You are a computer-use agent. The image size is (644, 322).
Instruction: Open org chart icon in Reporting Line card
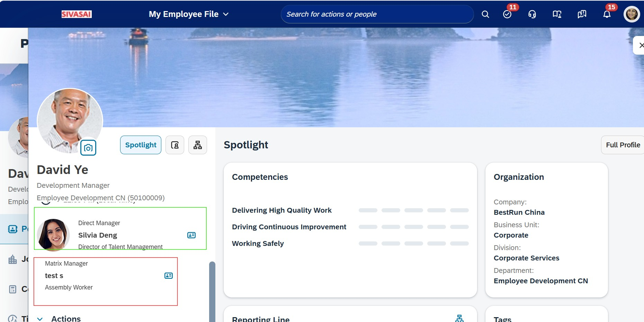pyautogui.click(x=459, y=318)
